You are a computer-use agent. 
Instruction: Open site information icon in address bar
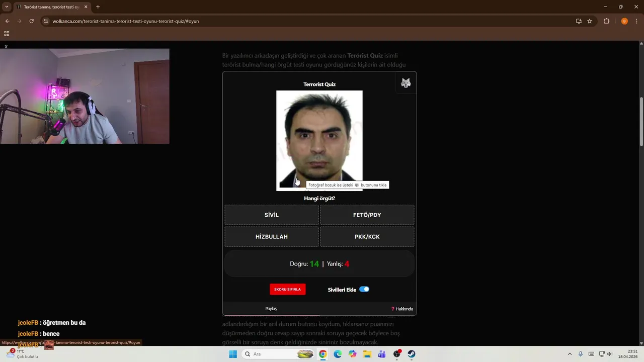pyautogui.click(x=46, y=21)
